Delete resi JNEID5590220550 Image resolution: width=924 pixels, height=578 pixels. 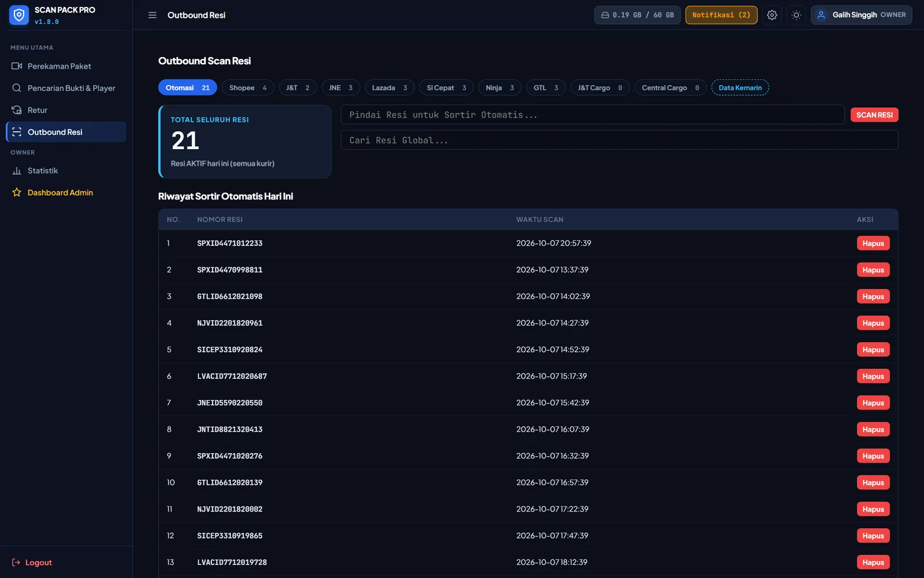[873, 403]
